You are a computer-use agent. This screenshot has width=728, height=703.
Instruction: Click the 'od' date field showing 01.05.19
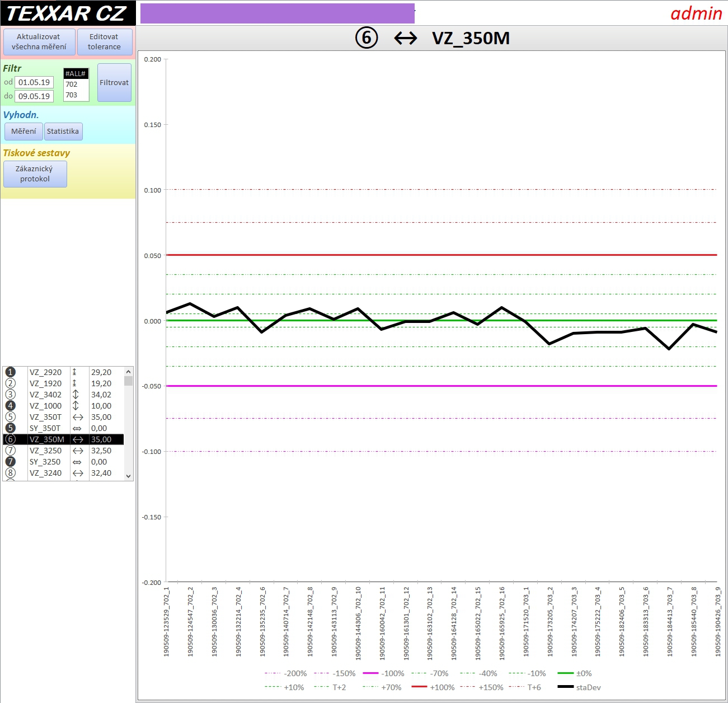pyautogui.click(x=34, y=82)
